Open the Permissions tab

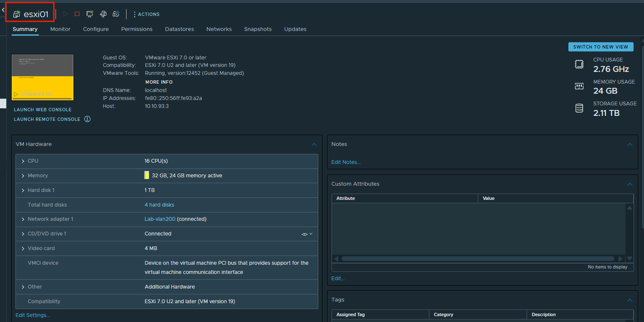[x=137, y=29]
